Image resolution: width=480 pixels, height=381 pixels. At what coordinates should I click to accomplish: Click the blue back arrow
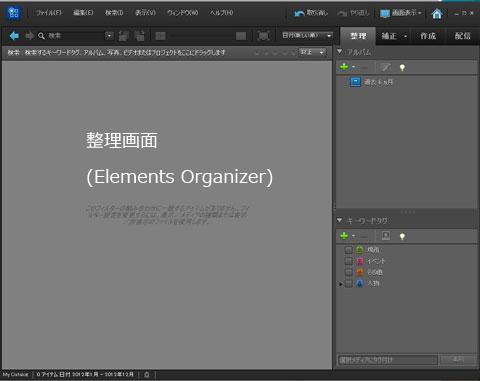pos(14,36)
